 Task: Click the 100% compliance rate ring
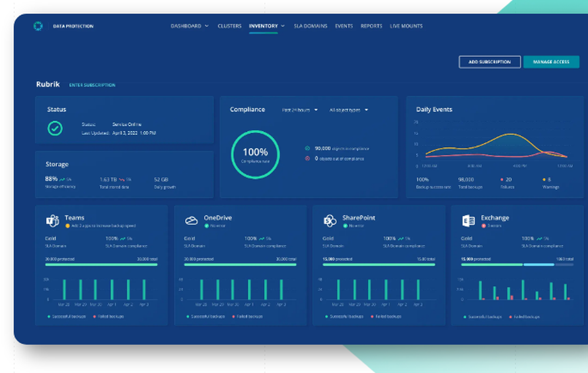(x=255, y=154)
